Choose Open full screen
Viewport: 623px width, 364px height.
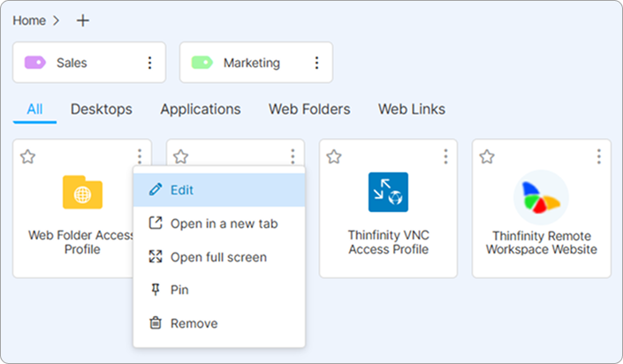(x=219, y=257)
